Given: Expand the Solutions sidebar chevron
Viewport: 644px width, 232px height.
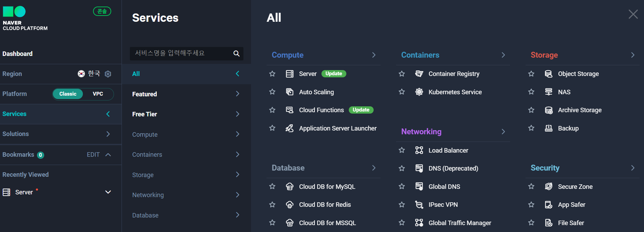Looking at the screenshot, I should coord(108,134).
